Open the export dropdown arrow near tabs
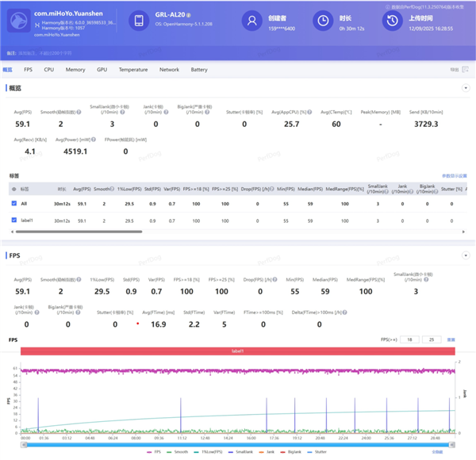The image size is (476, 460). (x=466, y=70)
